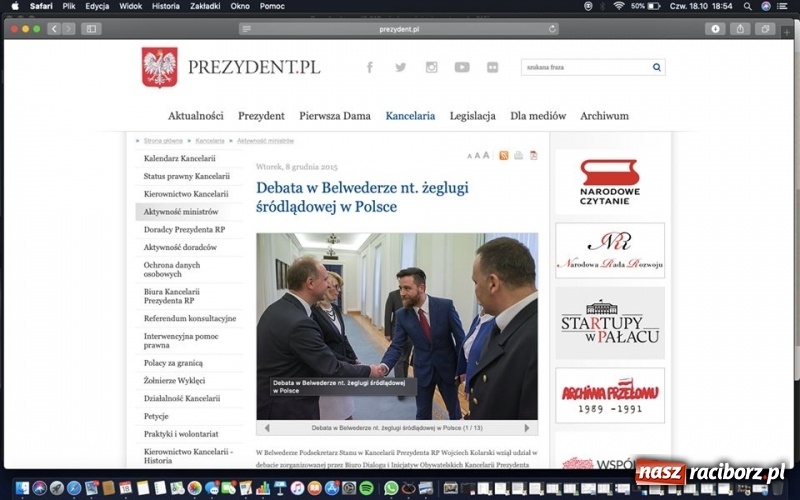The width and height of the screenshot is (800, 500).
Task: Select the smallest font size A
Action: [x=469, y=157]
